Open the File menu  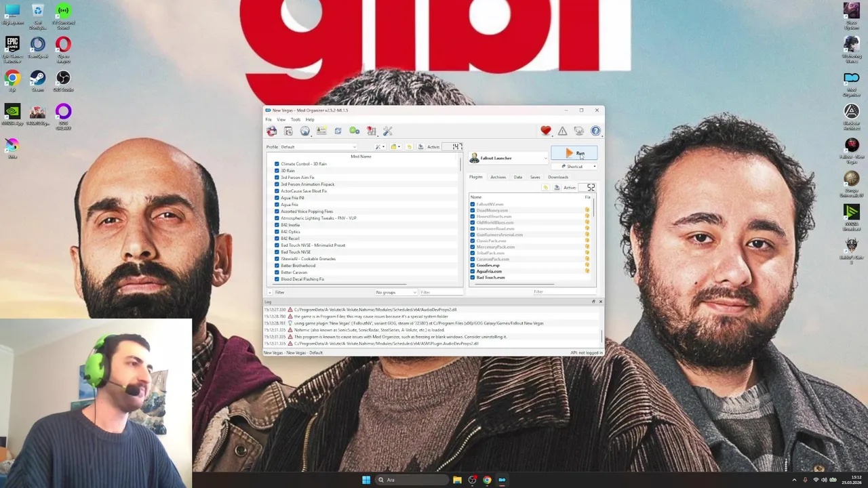pyautogui.click(x=269, y=120)
